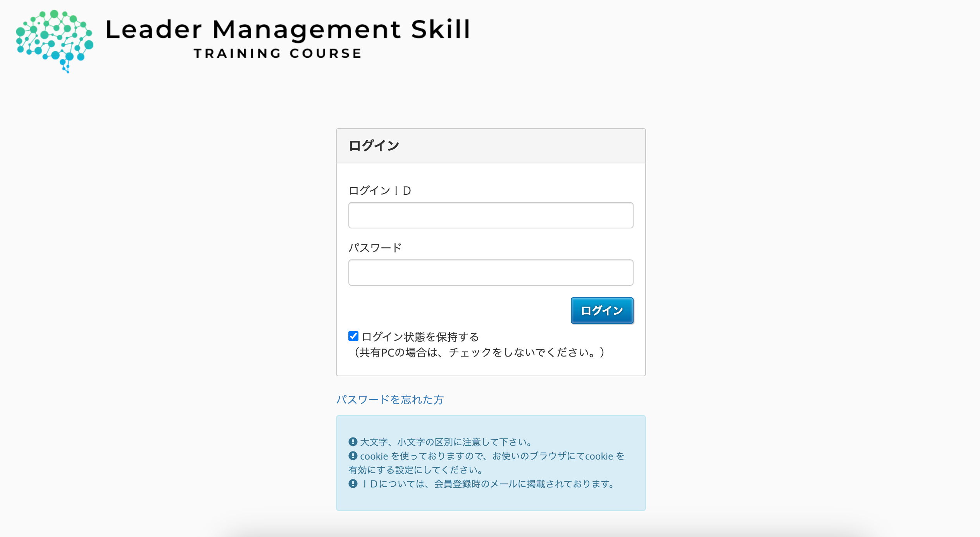
Task: Focus the ログインID input field
Action: 491,215
